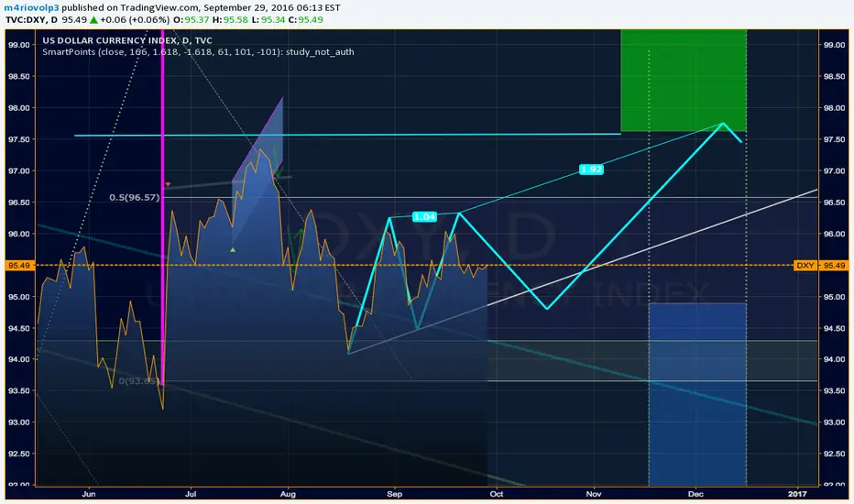The width and height of the screenshot is (854, 504).
Task: Select the purple parallel channel near July peak
Action: coord(257,170)
